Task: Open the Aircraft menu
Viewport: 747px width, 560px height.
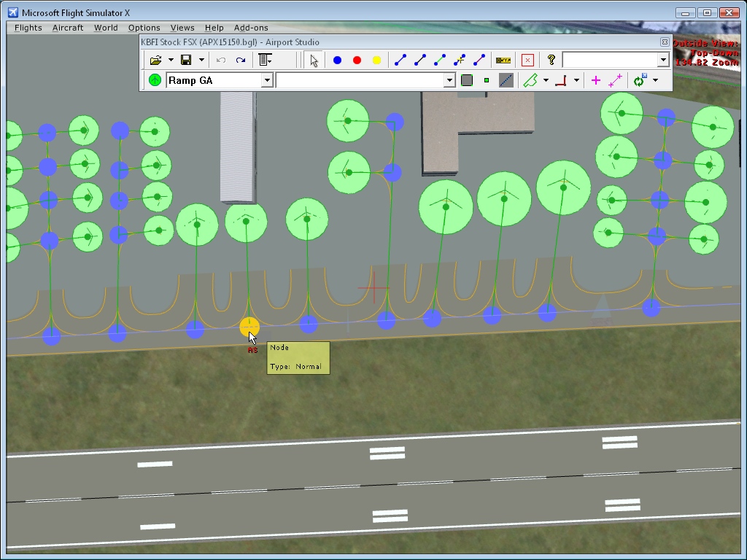Action: [68, 28]
